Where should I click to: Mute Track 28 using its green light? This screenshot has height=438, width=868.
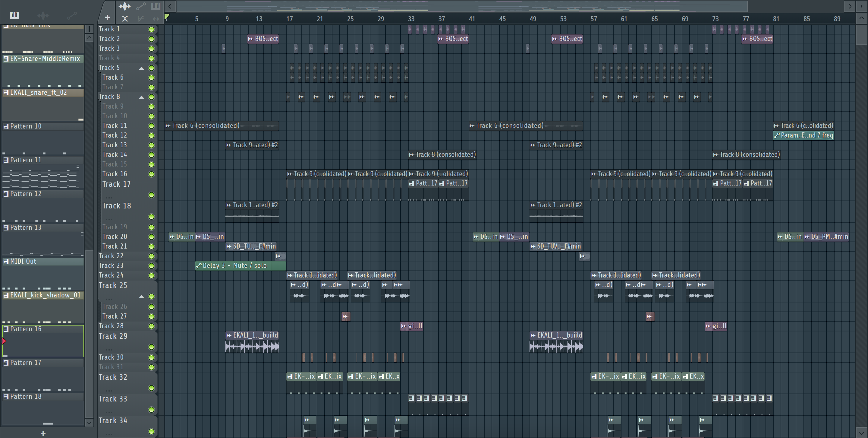152,326
